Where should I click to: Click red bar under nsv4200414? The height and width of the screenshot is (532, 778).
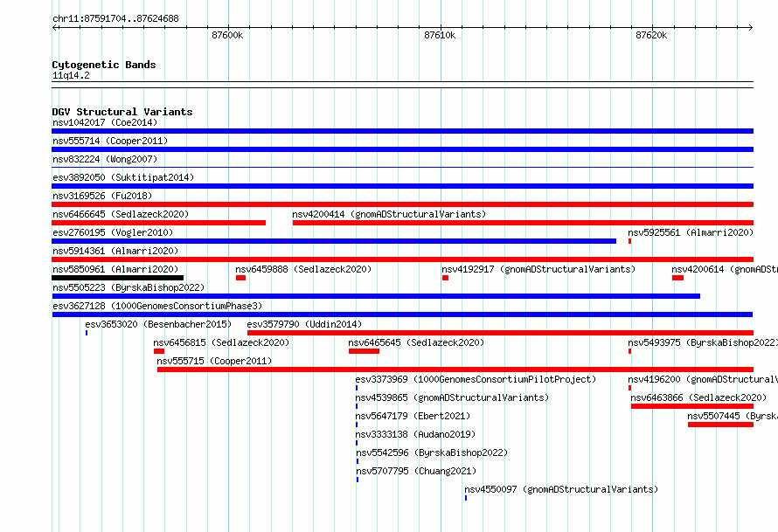pyautogui.click(x=523, y=223)
